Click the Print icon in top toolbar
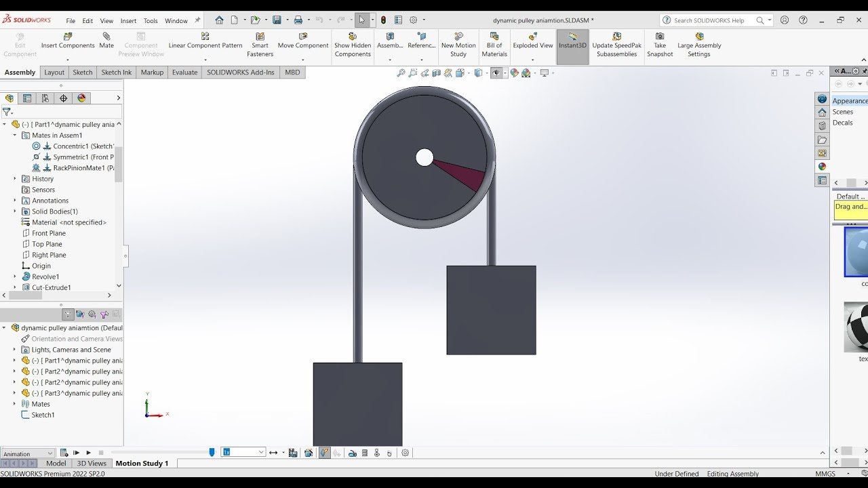The height and width of the screenshot is (488, 868). click(x=298, y=20)
